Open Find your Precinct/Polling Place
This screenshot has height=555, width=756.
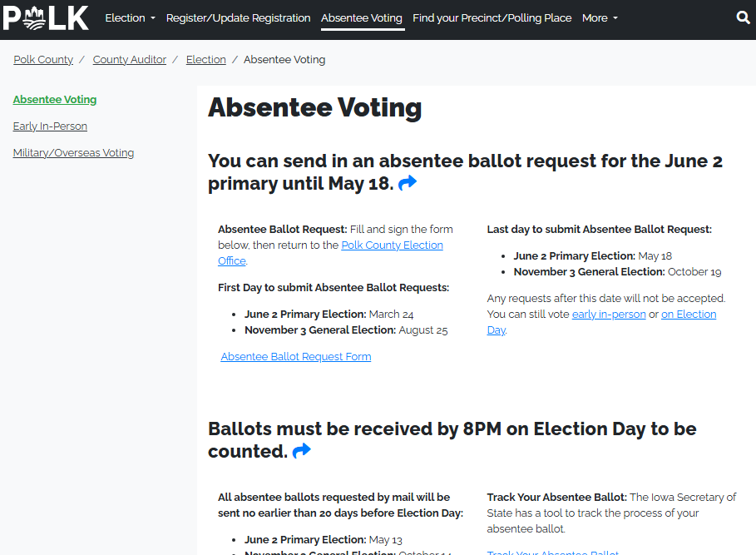tap(492, 17)
